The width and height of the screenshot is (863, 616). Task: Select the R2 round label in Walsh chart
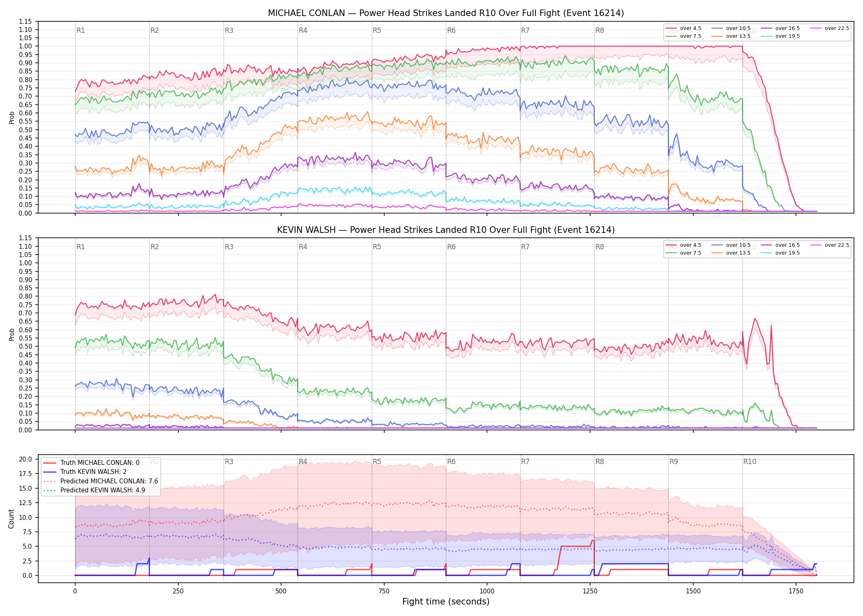155,247
